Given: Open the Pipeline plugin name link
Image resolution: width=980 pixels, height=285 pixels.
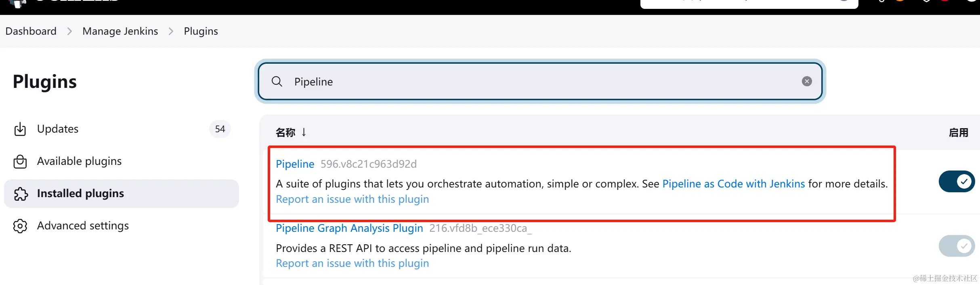Looking at the screenshot, I should pyautogui.click(x=295, y=164).
